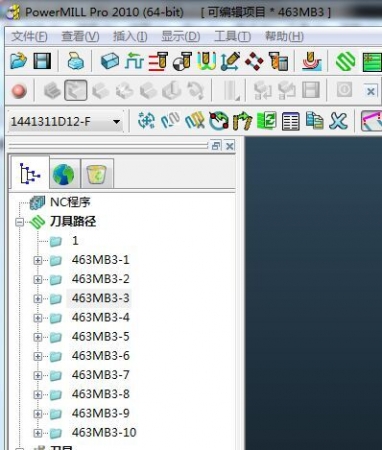Select the 刀具路径 tree item

[73, 221]
